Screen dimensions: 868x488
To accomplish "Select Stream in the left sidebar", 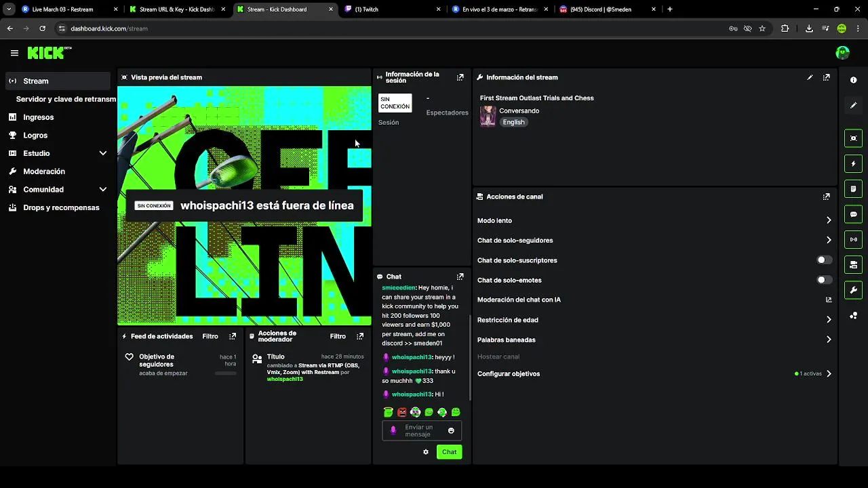I will (58, 81).
